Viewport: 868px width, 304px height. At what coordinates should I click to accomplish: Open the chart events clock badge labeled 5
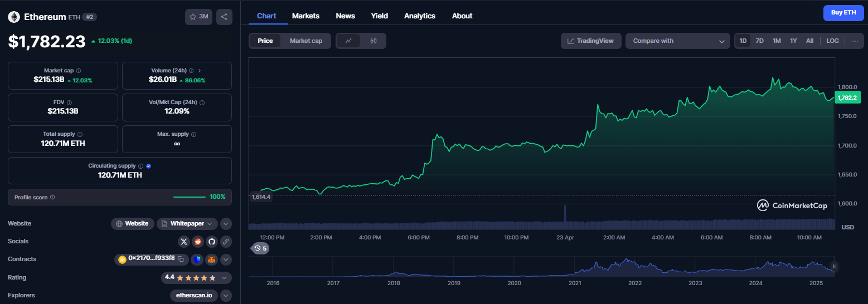point(260,248)
